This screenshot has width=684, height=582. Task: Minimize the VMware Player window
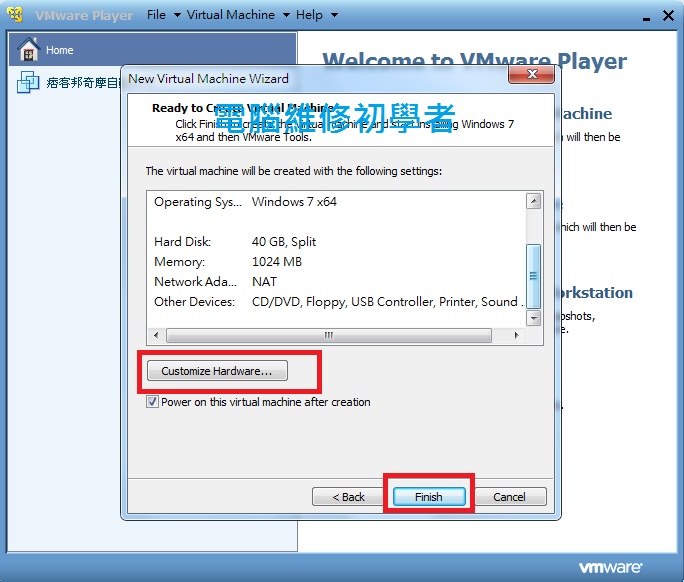[646, 17]
